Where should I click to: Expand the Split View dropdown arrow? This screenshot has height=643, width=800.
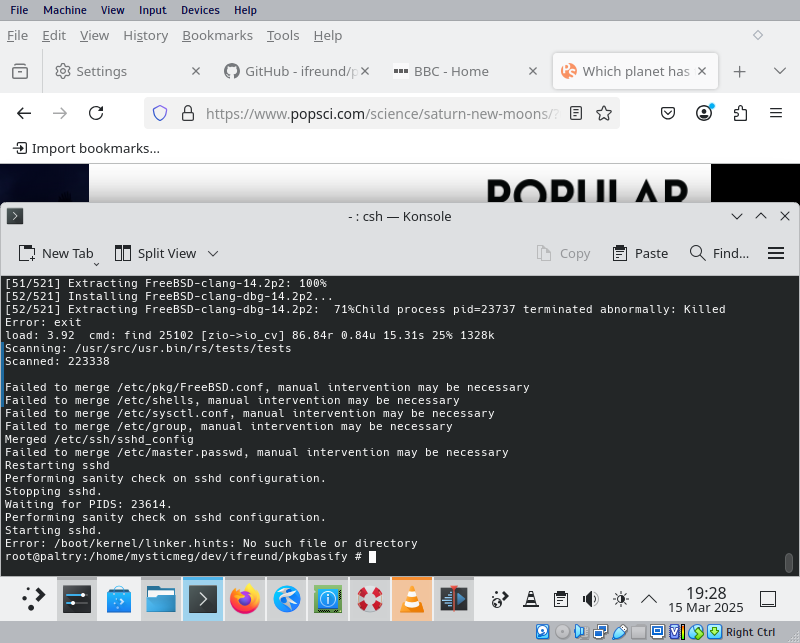(213, 254)
